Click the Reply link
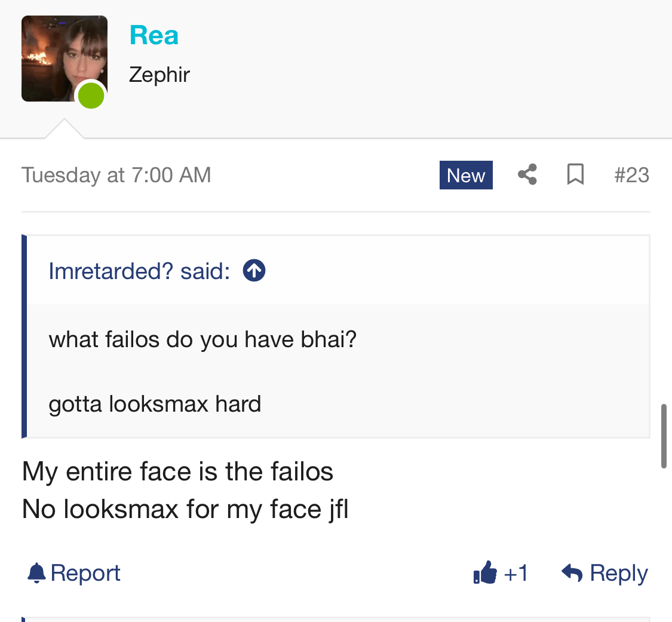The width and height of the screenshot is (672, 622). pyautogui.click(x=618, y=572)
